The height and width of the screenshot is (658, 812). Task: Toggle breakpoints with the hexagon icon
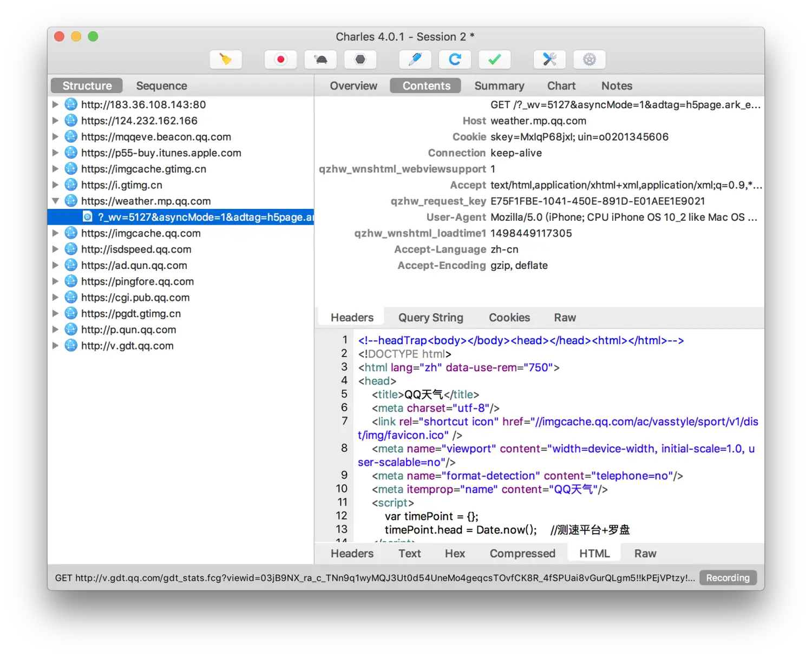[360, 60]
